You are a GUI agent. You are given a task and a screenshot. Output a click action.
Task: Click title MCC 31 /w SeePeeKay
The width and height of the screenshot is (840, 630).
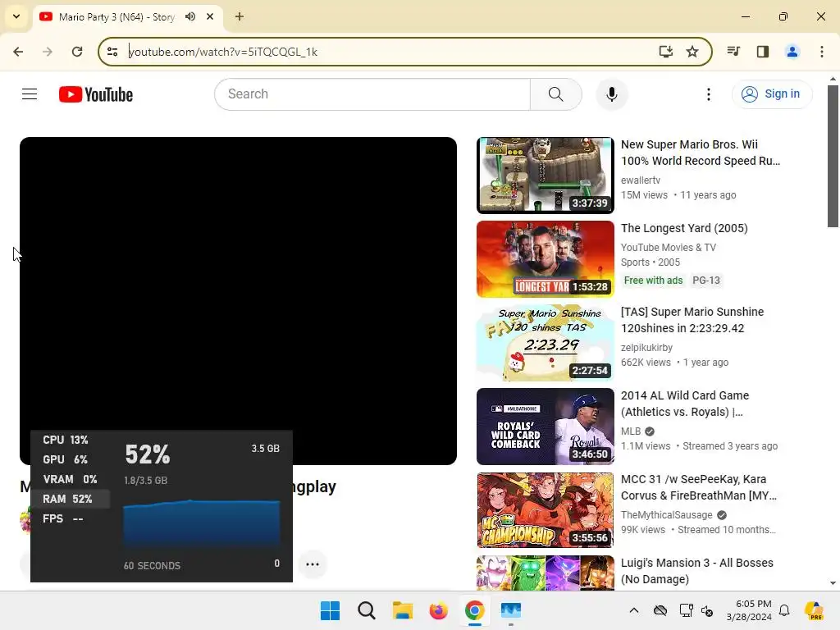(x=699, y=487)
